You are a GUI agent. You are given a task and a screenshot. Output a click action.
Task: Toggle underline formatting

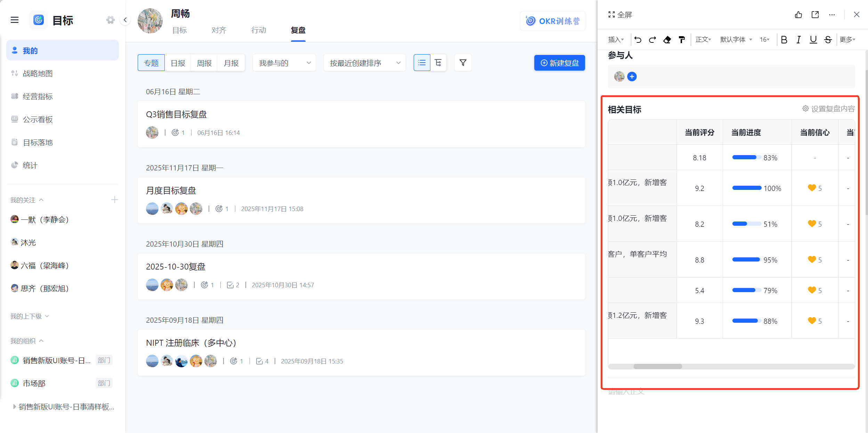click(x=813, y=40)
